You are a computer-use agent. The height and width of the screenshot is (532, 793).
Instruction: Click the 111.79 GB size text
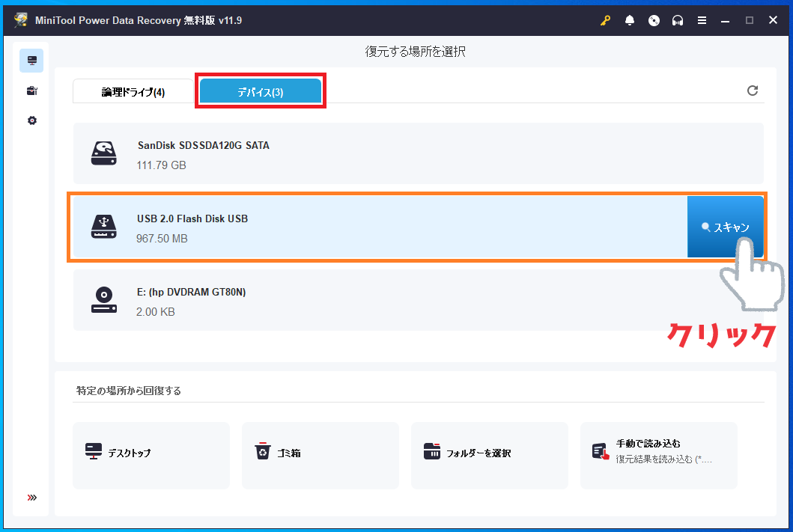point(161,165)
